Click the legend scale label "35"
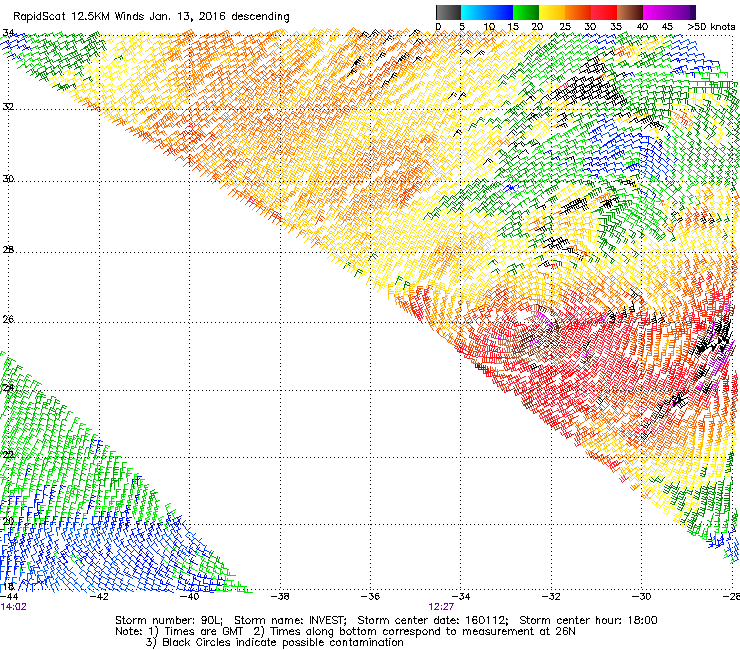 pos(616,27)
